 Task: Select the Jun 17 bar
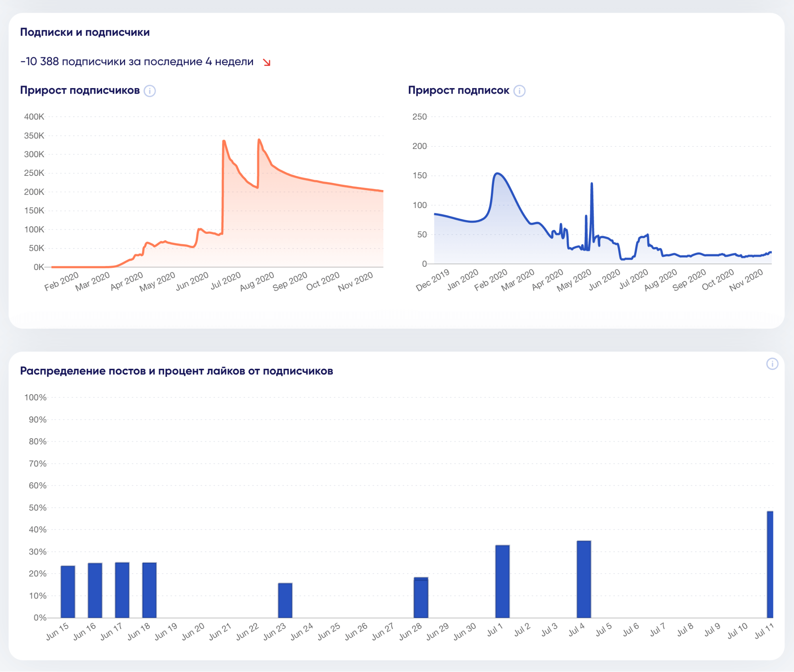click(x=122, y=590)
